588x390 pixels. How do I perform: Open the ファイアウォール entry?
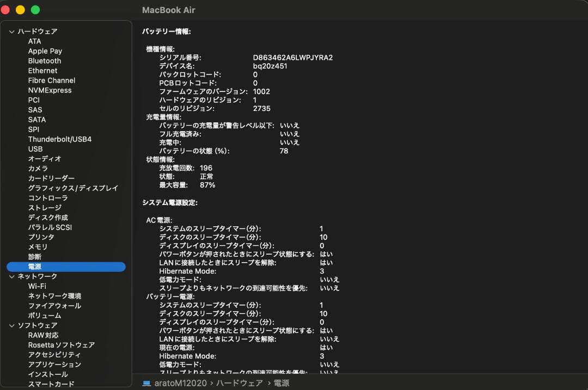click(54, 306)
